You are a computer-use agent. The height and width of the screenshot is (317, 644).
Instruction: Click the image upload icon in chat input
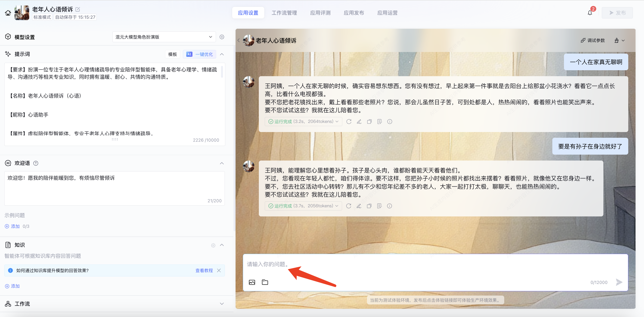coord(252,282)
